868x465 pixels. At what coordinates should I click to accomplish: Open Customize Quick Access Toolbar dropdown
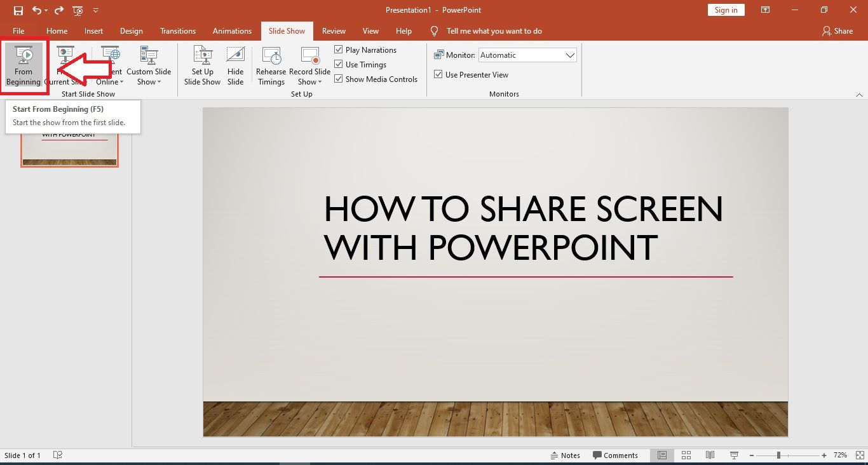pyautogui.click(x=96, y=11)
